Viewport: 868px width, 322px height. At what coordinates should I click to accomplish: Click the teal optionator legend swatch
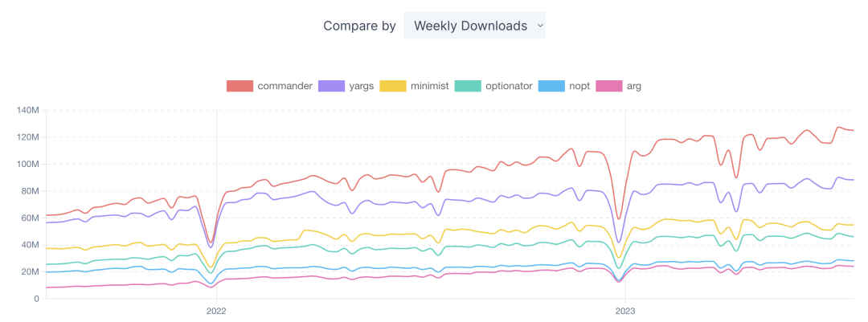coord(468,86)
